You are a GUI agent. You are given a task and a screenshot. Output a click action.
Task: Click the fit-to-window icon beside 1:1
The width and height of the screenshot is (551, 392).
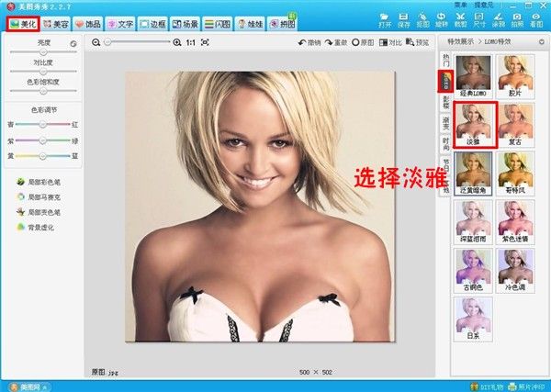pyautogui.click(x=205, y=42)
